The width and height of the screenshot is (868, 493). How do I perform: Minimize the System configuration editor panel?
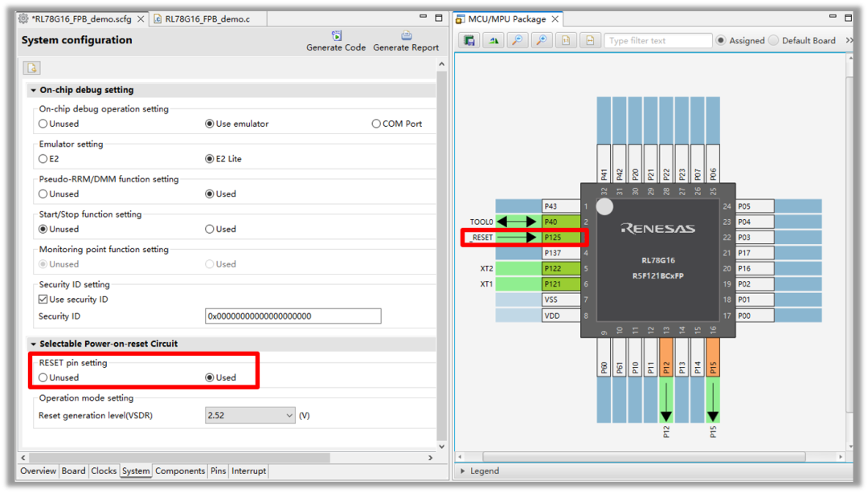click(423, 17)
